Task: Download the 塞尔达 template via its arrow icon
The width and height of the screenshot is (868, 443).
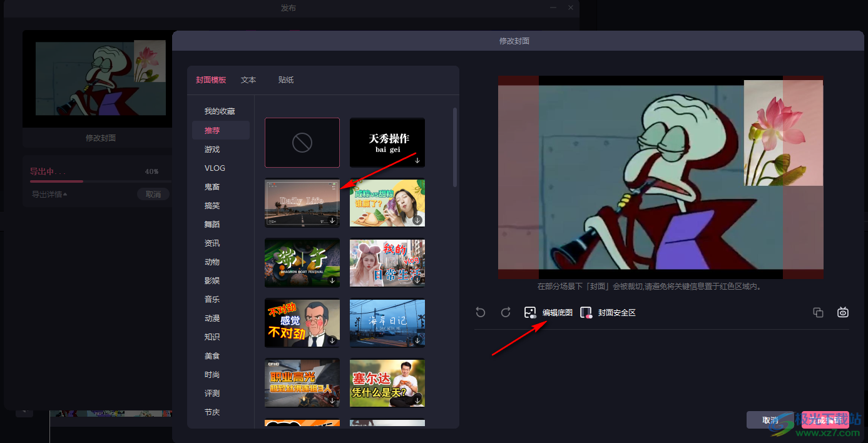Action: (x=417, y=400)
